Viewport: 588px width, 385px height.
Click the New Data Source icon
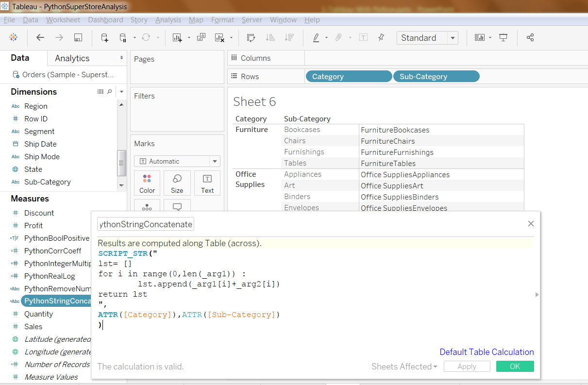click(104, 38)
